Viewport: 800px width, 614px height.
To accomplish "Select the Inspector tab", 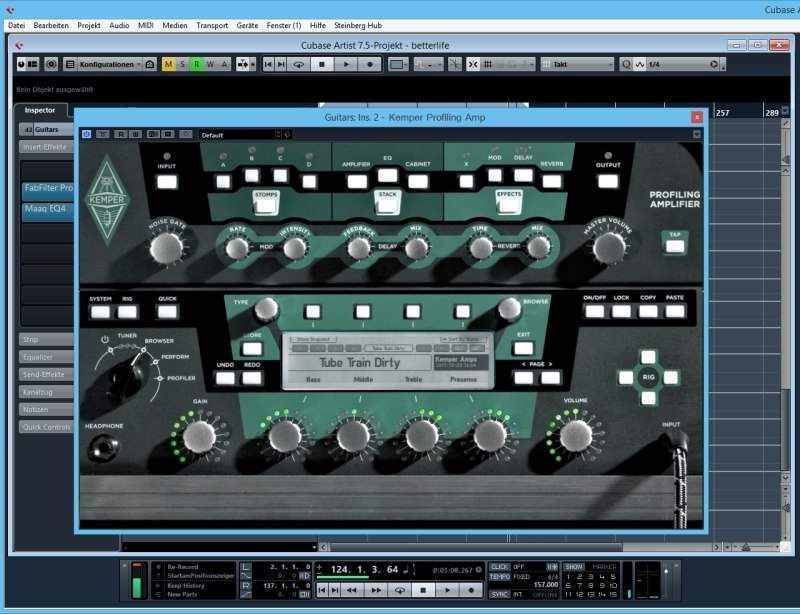I will [x=40, y=110].
